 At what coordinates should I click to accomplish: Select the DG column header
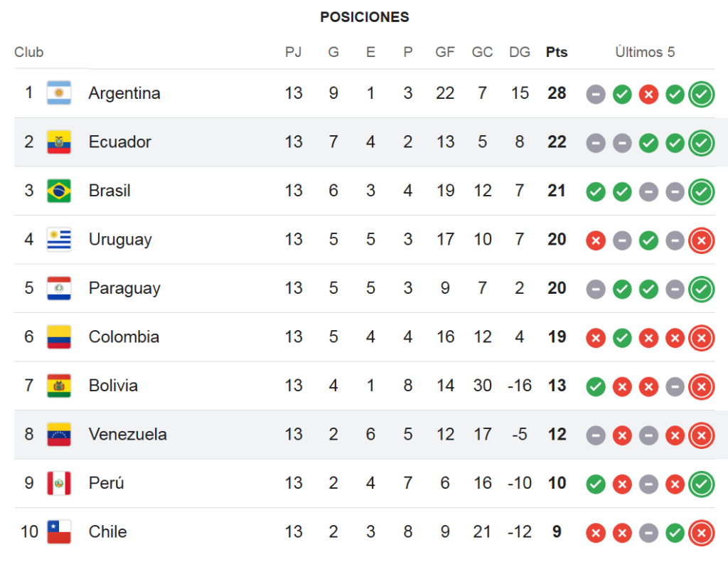click(520, 52)
